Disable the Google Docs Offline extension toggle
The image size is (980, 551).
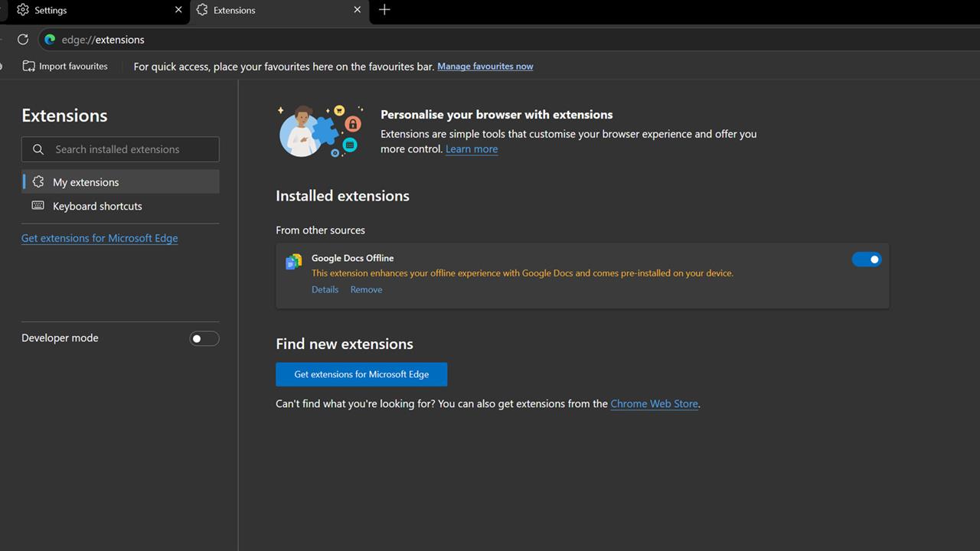[x=867, y=259]
